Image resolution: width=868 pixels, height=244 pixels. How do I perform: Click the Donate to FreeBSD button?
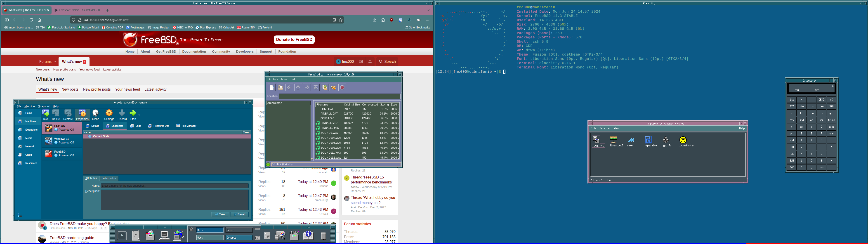click(x=294, y=40)
